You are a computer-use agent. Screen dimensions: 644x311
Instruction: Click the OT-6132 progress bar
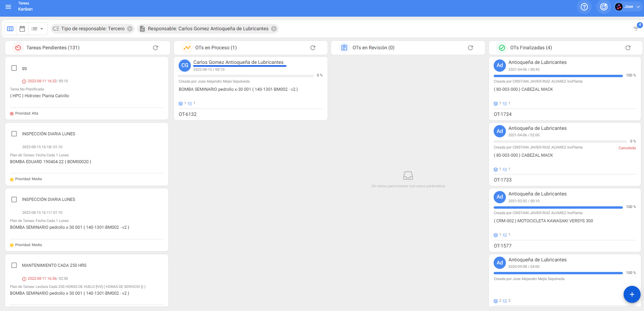coord(246,76)
